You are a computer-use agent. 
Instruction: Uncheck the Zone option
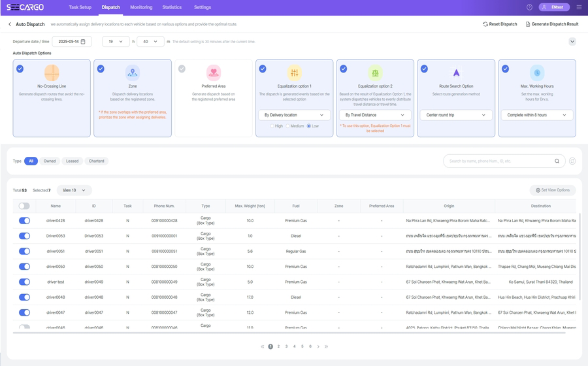coord(101,69)
